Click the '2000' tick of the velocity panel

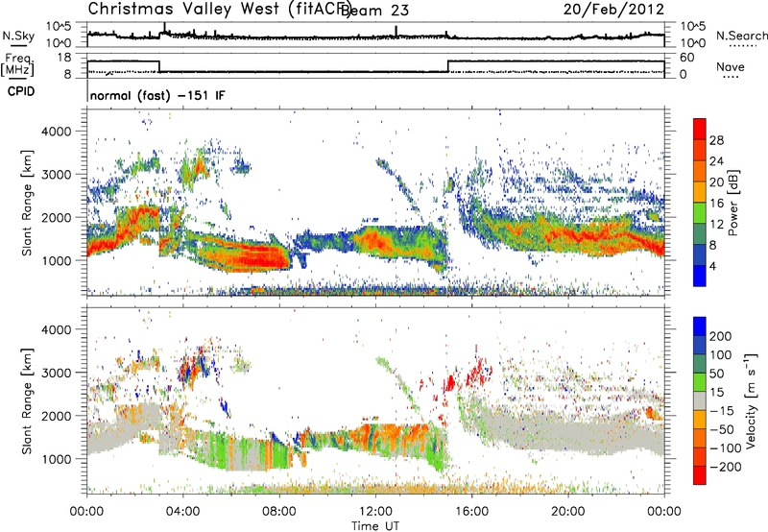pyautogui.click(x=57, y=416)
